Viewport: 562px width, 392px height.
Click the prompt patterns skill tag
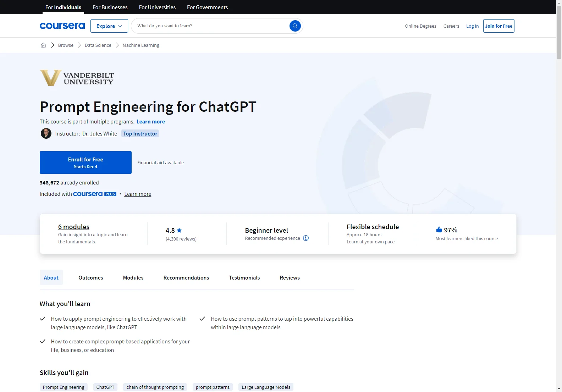213,387
